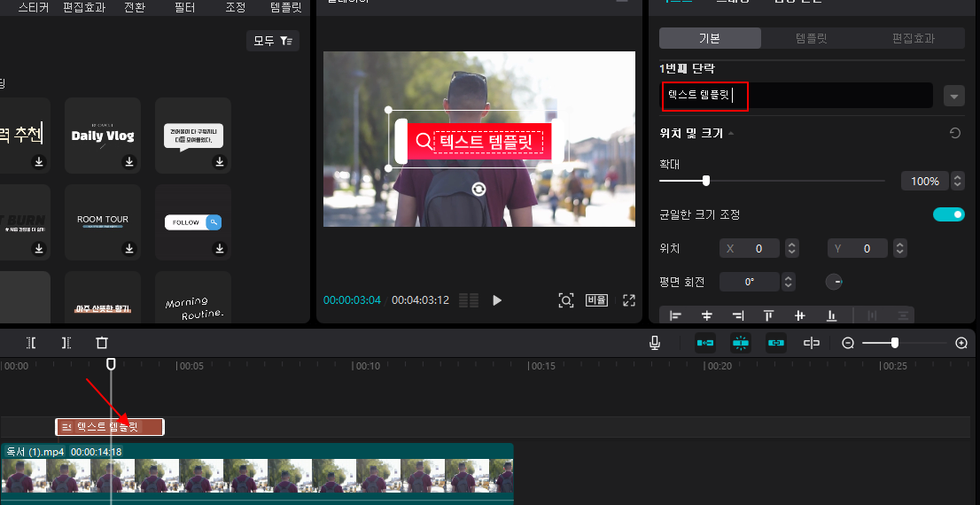Click the timeline zoom slider handle
This screenshot has height=505, width=980.
[x=895, y=343]
